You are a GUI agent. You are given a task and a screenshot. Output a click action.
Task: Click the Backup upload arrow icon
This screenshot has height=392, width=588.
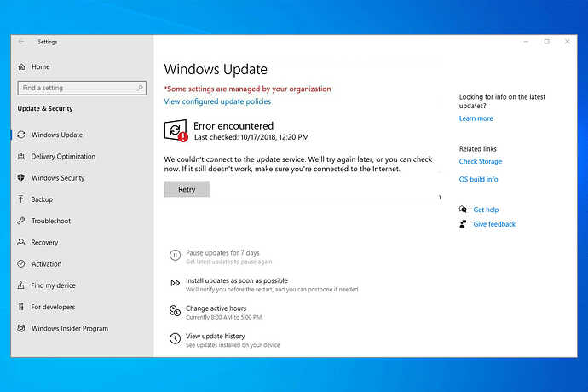click(21, 199)
